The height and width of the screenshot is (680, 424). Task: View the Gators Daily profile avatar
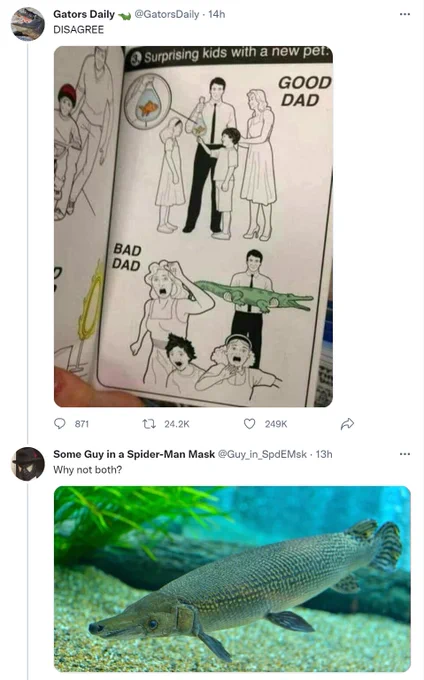(27, 24)
